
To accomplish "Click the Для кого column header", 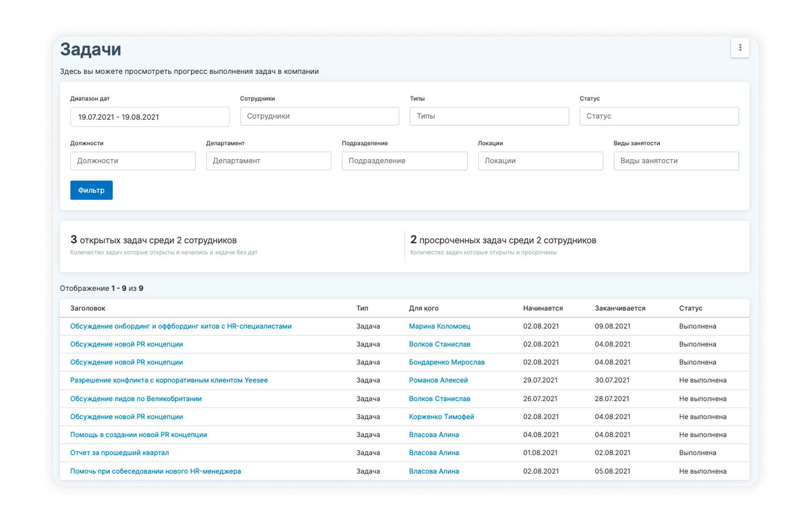I will coord(423,308).
